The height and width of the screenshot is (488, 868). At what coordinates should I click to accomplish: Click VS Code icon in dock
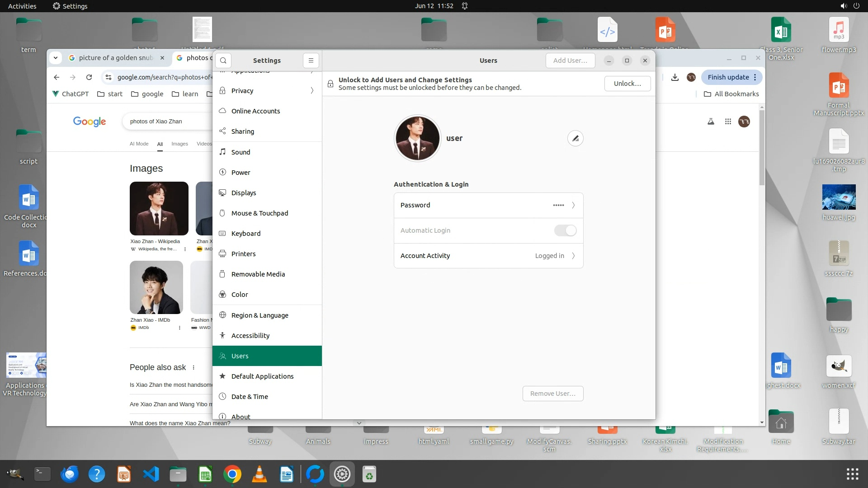coord(151,474)
